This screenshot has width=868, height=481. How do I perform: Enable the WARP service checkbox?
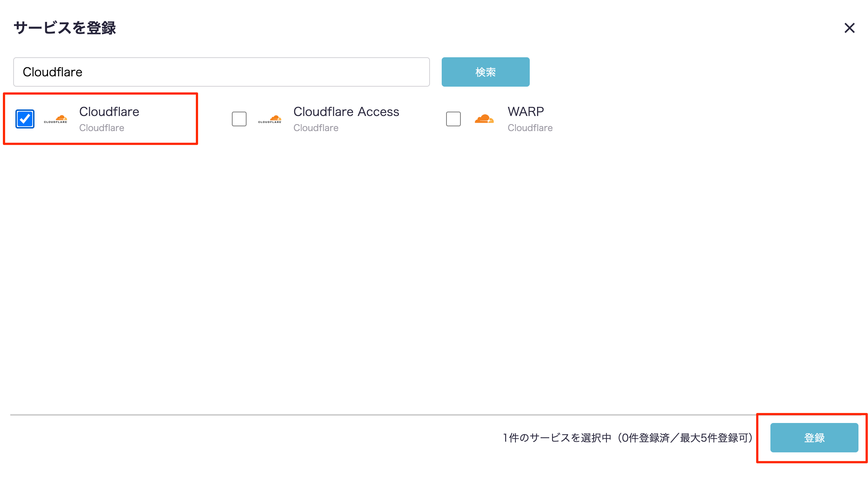453,119
